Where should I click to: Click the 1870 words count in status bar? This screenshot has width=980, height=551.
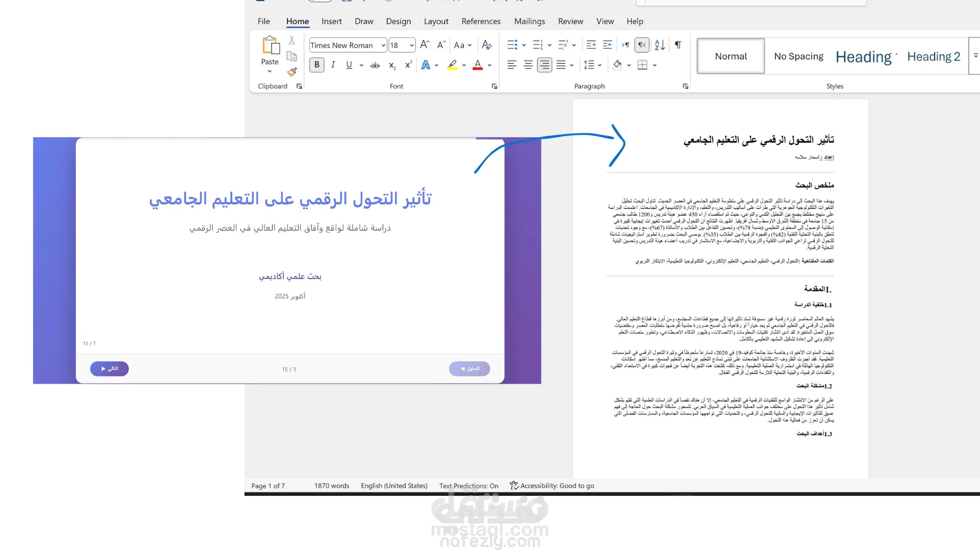tap(332, 486)
